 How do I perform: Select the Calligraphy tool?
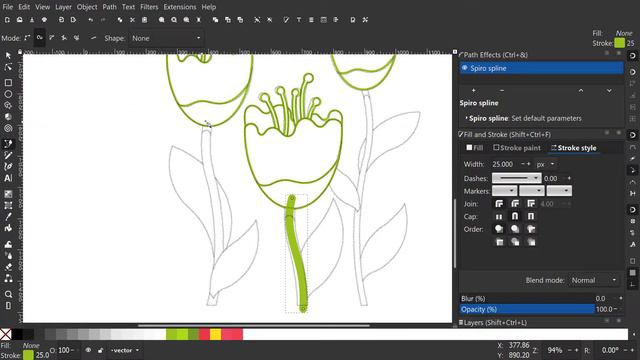click(8, 167)
